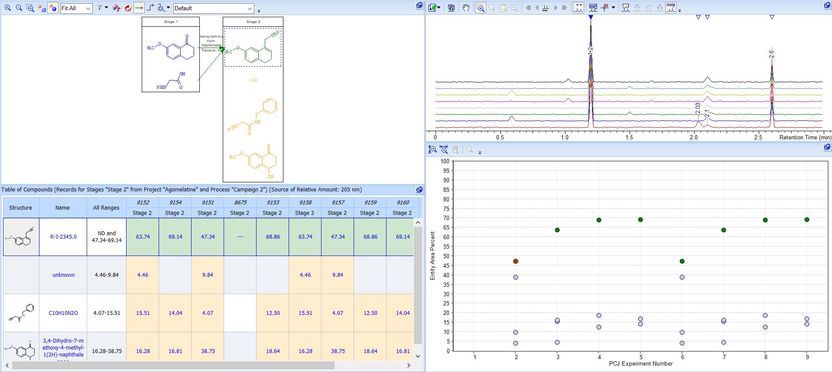
Task: Click the table vertical scrollbar down arrow
Action: click(418, 357)
